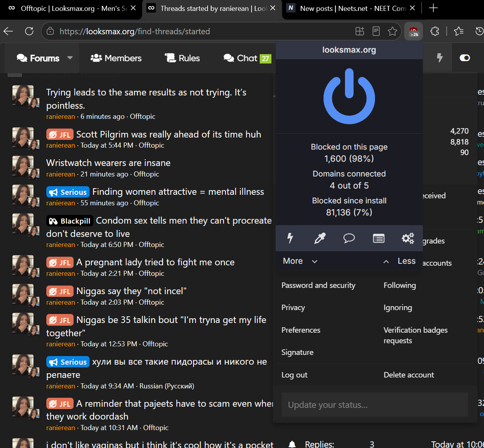Click Delete account link
Viewport: 484px width, 448px height.
coord(409,375)
